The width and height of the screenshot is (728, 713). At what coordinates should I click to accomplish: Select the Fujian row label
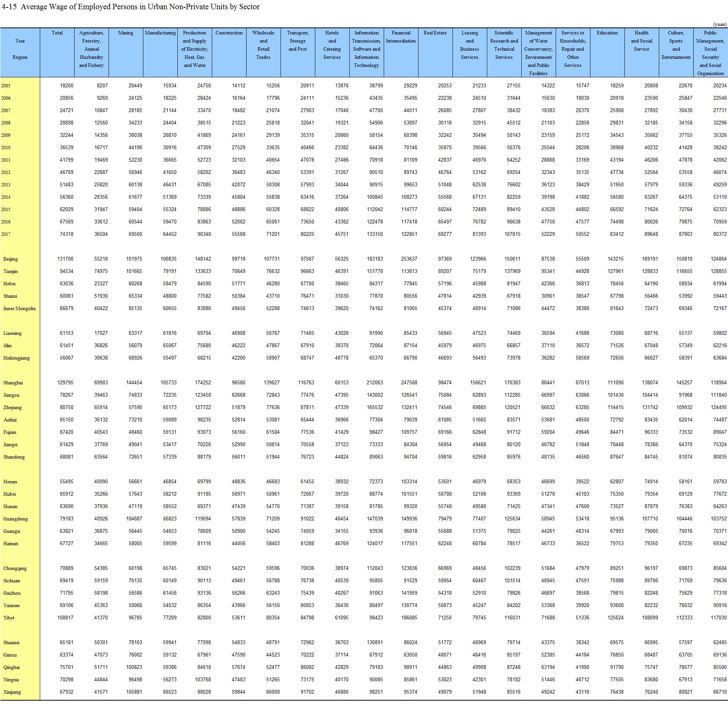pos(10,432)
